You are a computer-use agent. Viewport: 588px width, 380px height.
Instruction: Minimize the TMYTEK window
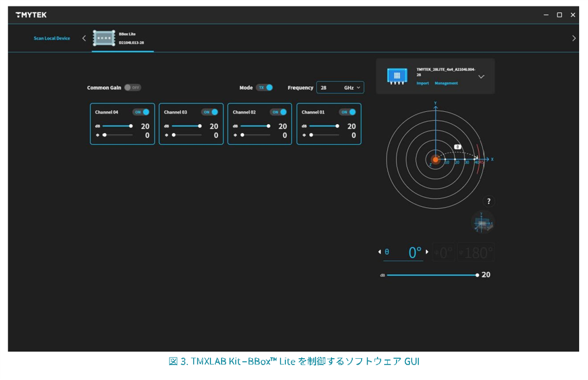[x=546, y=15]
